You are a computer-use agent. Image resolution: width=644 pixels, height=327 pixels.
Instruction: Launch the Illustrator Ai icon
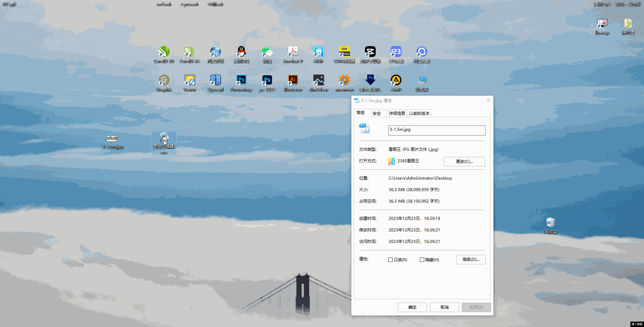click(293, 83)
